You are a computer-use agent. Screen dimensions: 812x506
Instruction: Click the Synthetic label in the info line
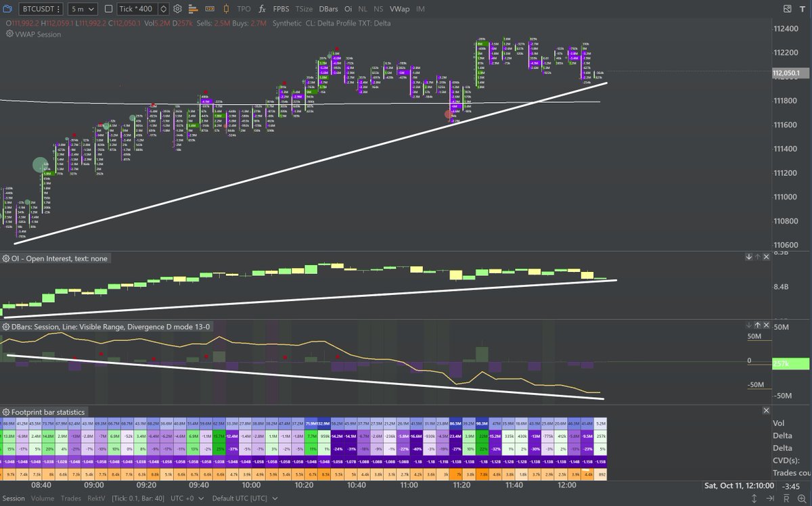coord(287,23)
